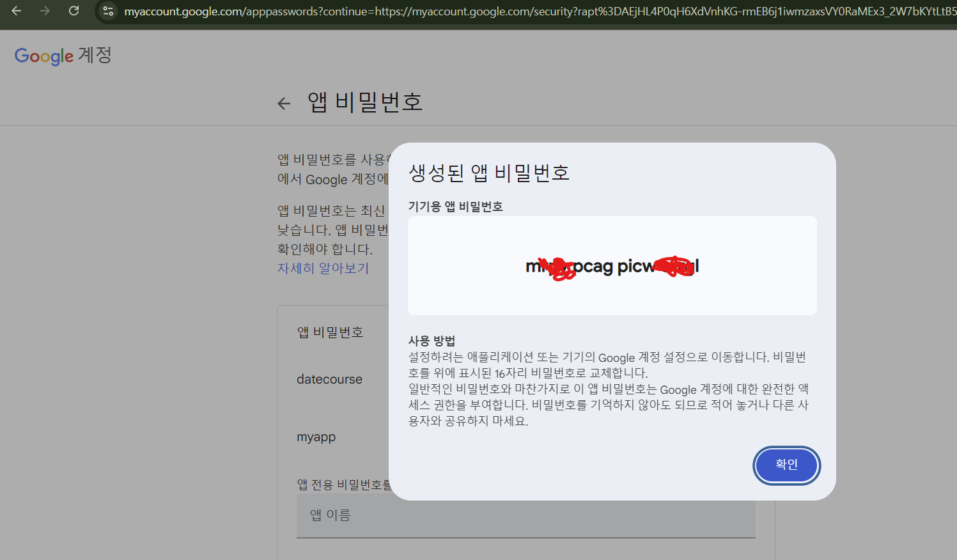Viewport: 957px width, 560px height.
Task: Click 앱 비밀번호 section title in card
Action: pos(330,332)
